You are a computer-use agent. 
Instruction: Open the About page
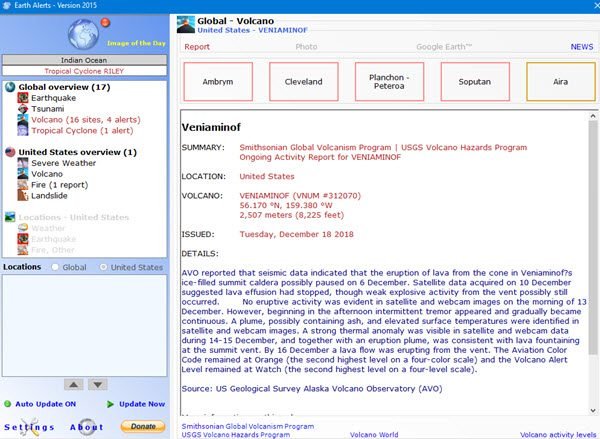tap(86, 427)
